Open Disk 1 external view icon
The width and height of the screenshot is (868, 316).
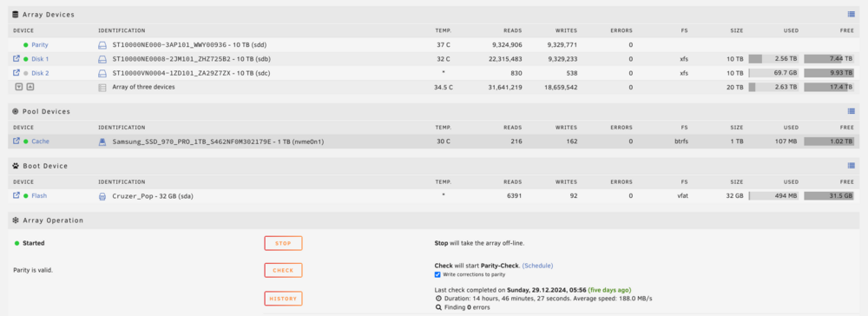tap(16, 59)
